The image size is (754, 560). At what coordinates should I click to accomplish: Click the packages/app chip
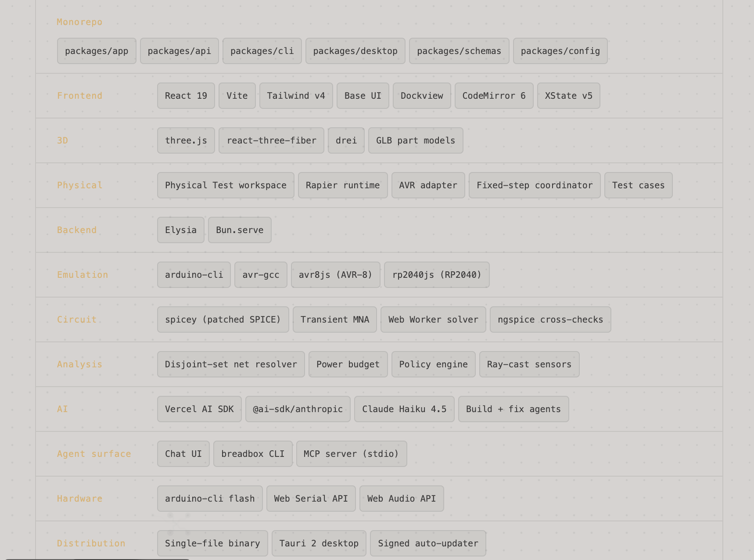tap(97, 51)
